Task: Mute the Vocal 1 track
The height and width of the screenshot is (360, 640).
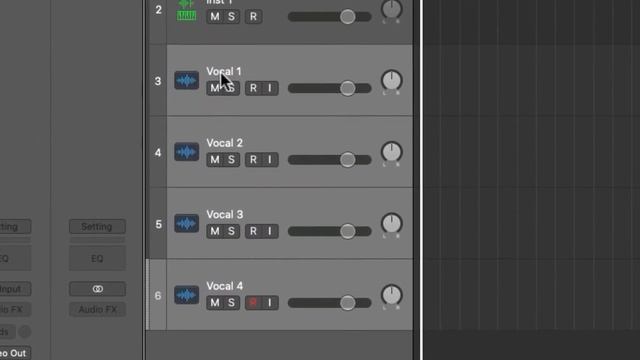Action: pyautogui.click(x=215, y=88)
